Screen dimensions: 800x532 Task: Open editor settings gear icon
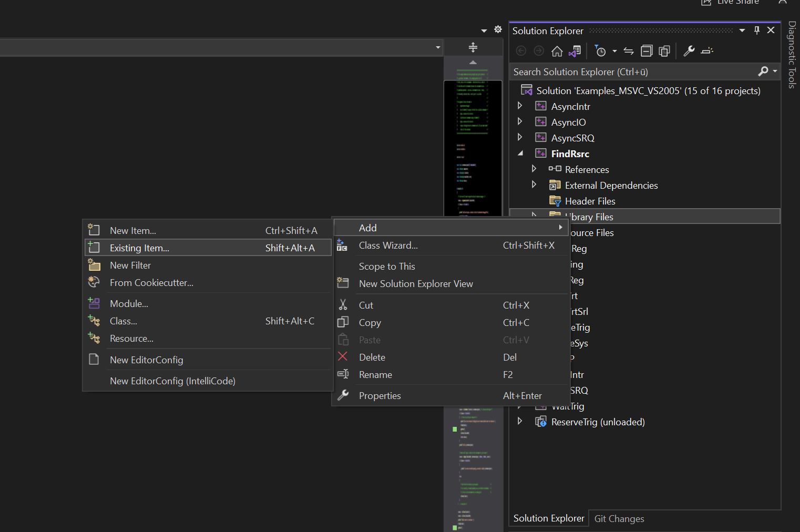tap(498, 30)
